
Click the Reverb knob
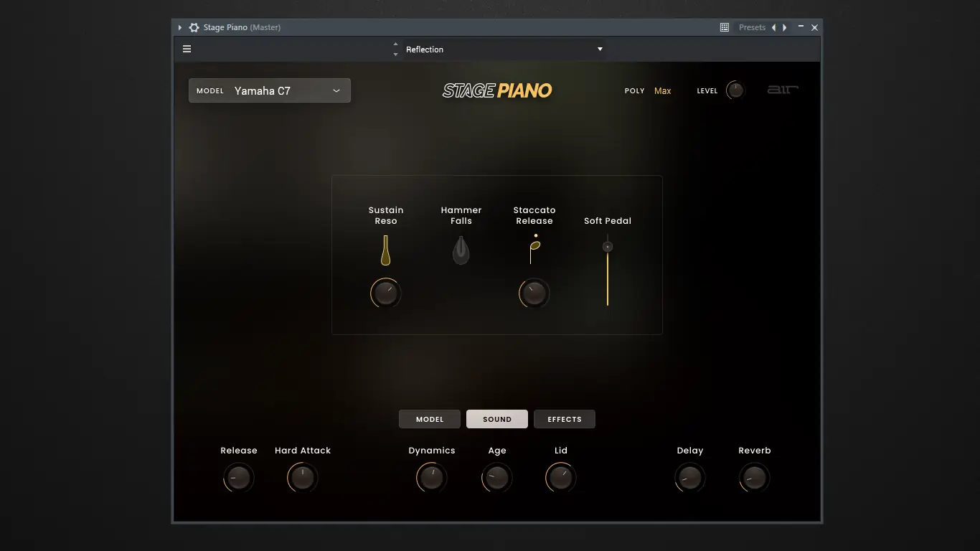pos(755,478)
